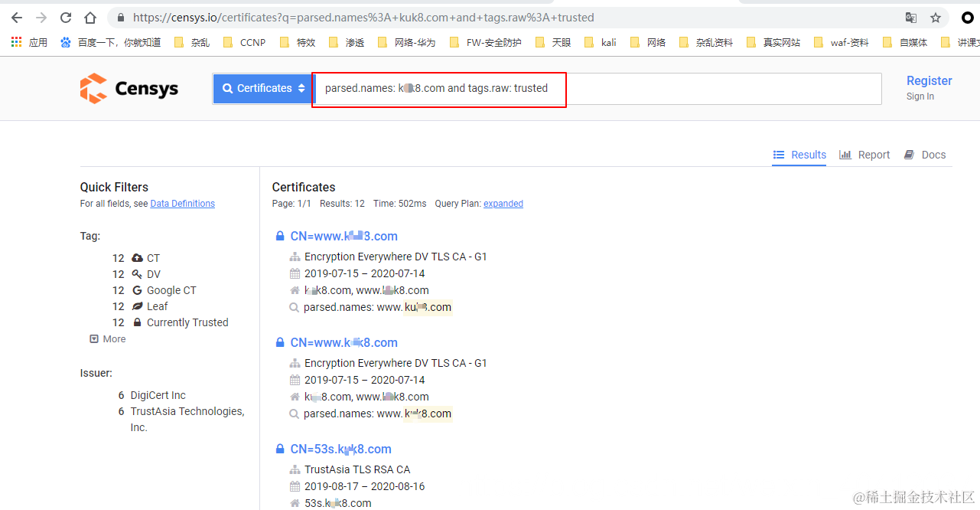Open the Docs tab
Viewport: 980px width, 510px height.
[x=925, y=155]
